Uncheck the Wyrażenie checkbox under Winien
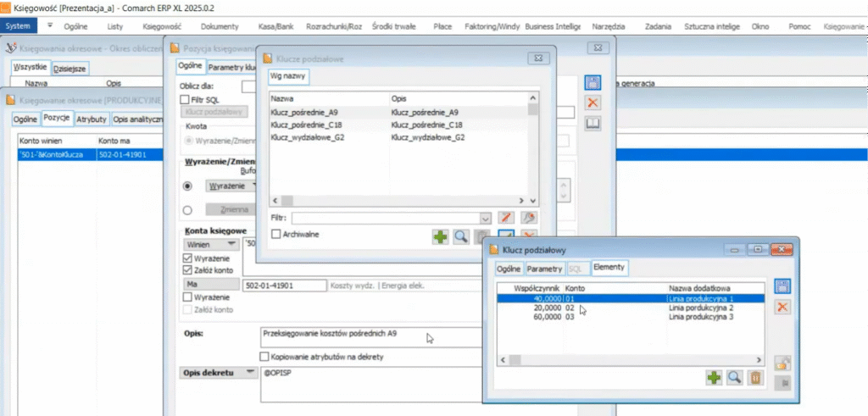 [187, 258]
